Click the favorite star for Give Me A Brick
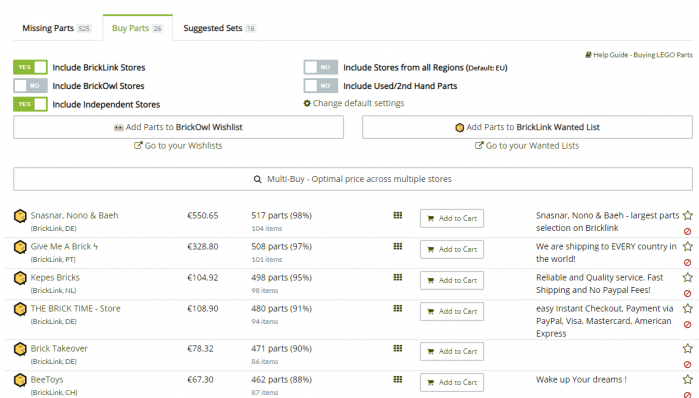This screenshot has width=699, height=398. coord(687,246)
